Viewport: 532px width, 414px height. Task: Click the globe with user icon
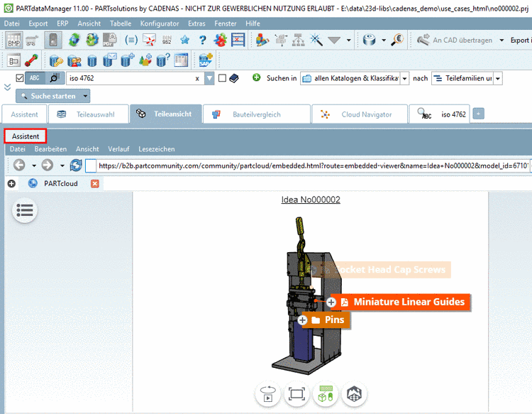point(92,40)
